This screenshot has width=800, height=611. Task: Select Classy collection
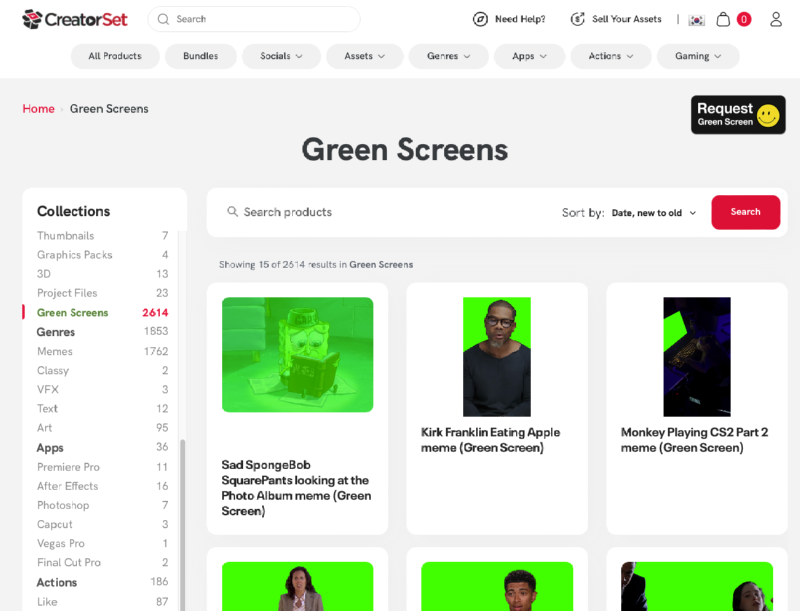click(x=102, y=371)
